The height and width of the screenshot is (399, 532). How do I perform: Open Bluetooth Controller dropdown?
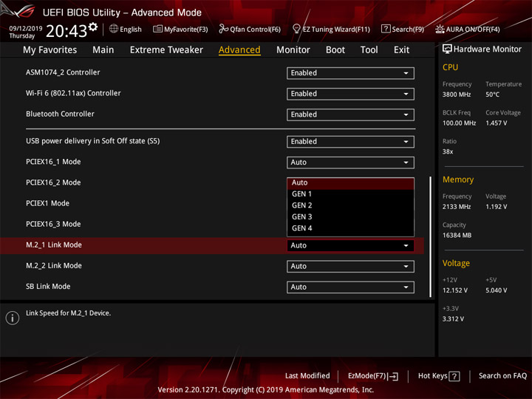coord(350,115)
